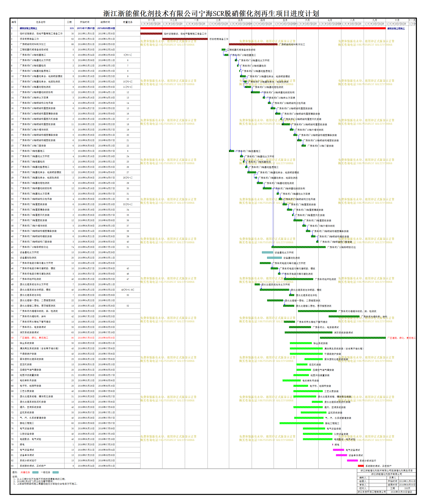Click the teal Gantt bar for 设备基础土方开挖
The image size is (426, 504).
(x=268, y=252)
